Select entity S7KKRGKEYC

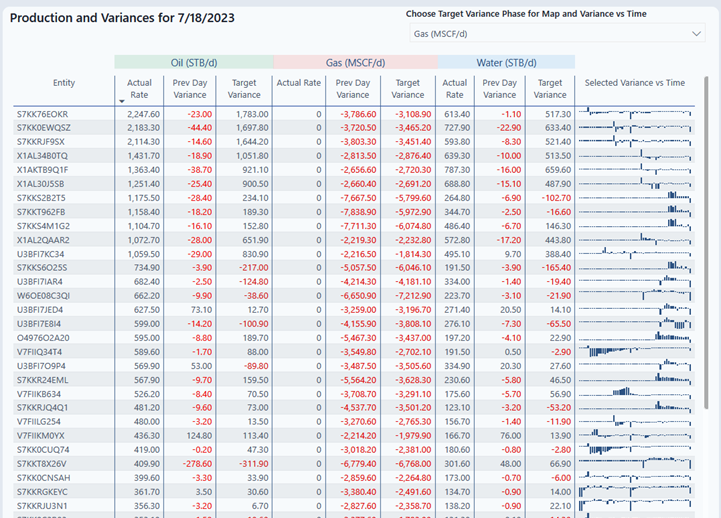point(42,492)
